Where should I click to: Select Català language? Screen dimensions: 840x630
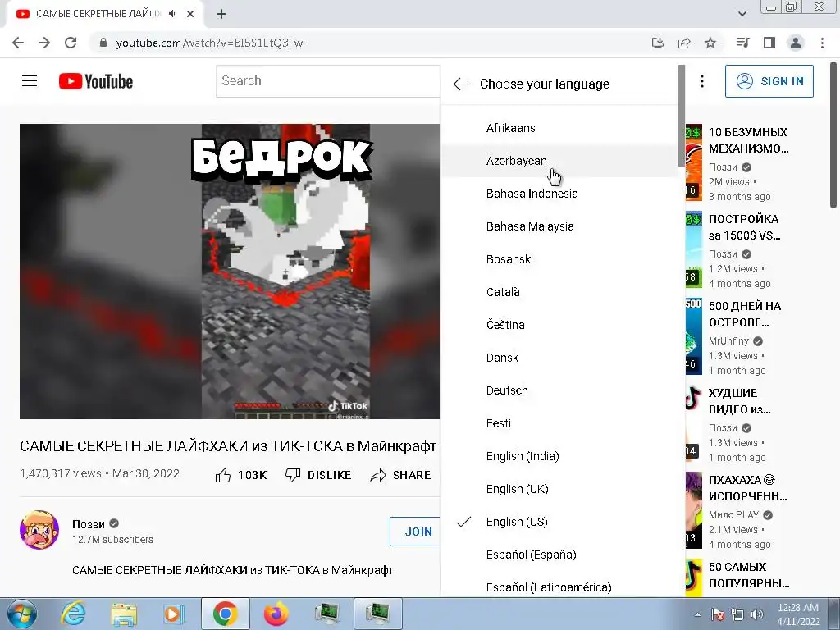[x=559, y=292]
